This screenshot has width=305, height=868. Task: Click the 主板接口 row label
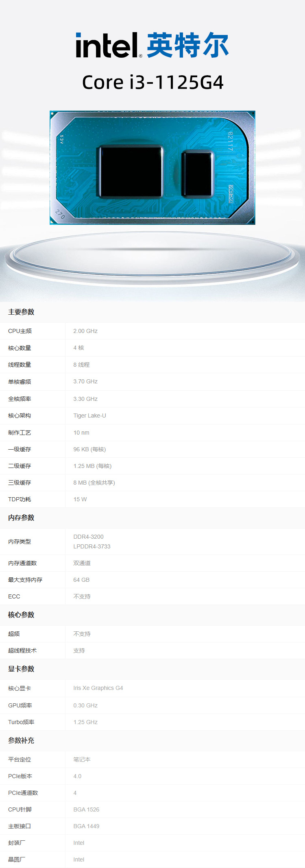(20, 826)
